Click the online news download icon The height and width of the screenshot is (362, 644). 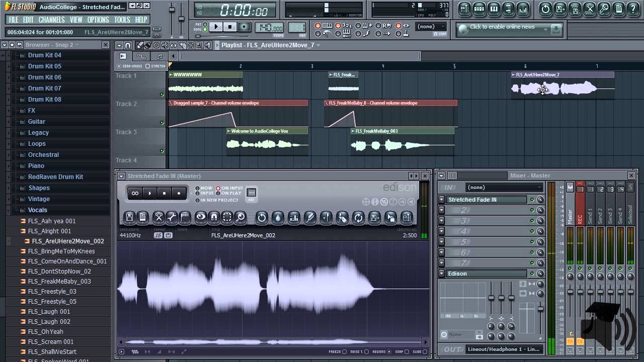(556, 29)
